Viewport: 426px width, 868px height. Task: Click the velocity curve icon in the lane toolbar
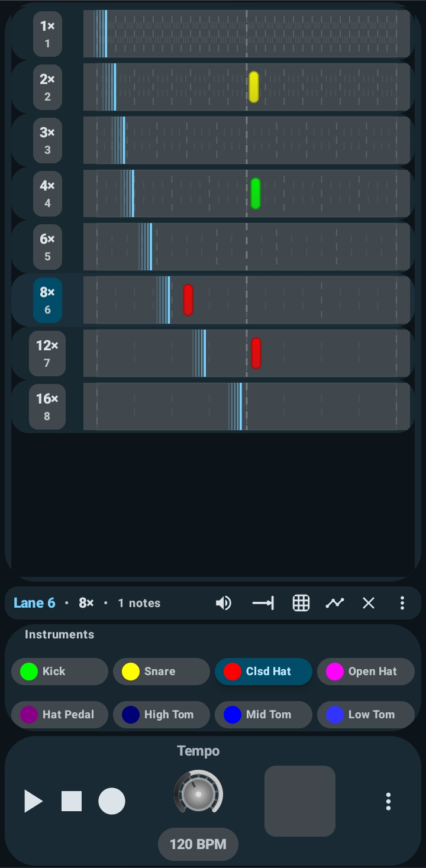pyautogui.click(x=335, y=602)
